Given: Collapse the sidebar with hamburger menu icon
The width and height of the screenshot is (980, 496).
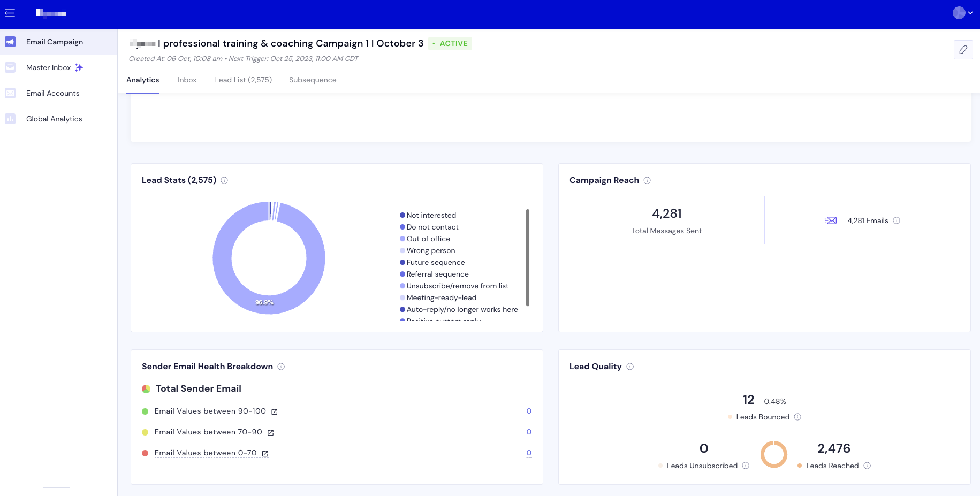Looking at the screenshot, I should click(10, 13).
